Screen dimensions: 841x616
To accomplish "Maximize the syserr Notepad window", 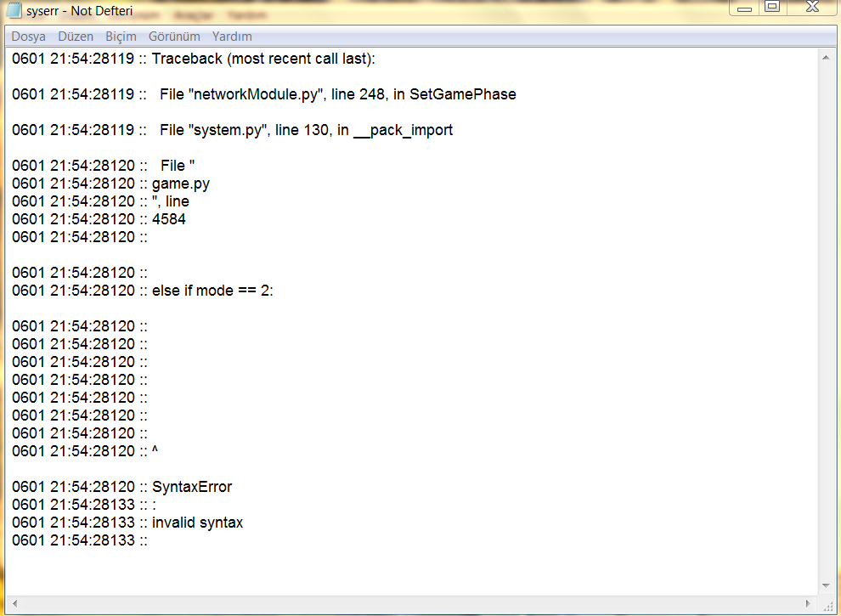I will [x=772, y=7].
